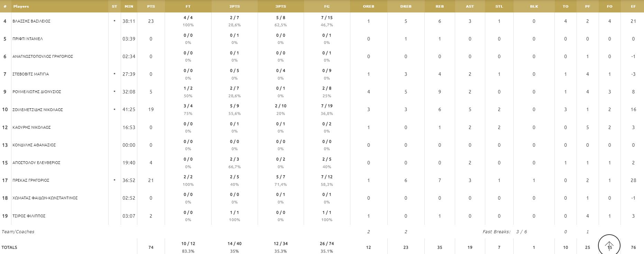Click the BLK column header
644x254 pixels.
pos(534,6)
